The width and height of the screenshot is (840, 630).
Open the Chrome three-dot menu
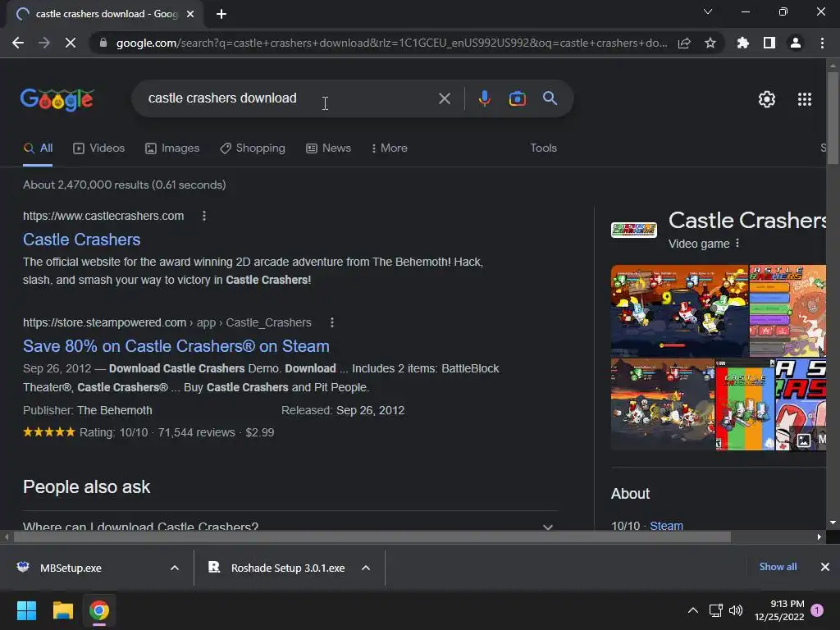tap(822, 43)
